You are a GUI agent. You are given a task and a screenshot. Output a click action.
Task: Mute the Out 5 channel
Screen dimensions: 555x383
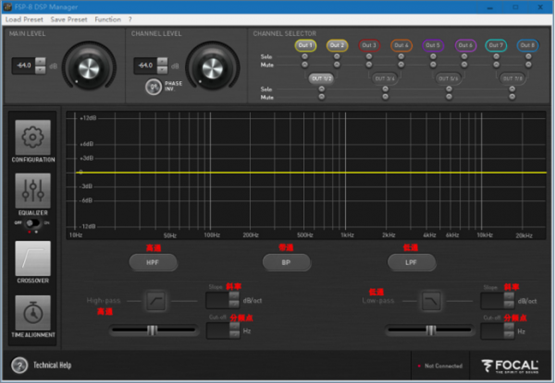[433, 64]
